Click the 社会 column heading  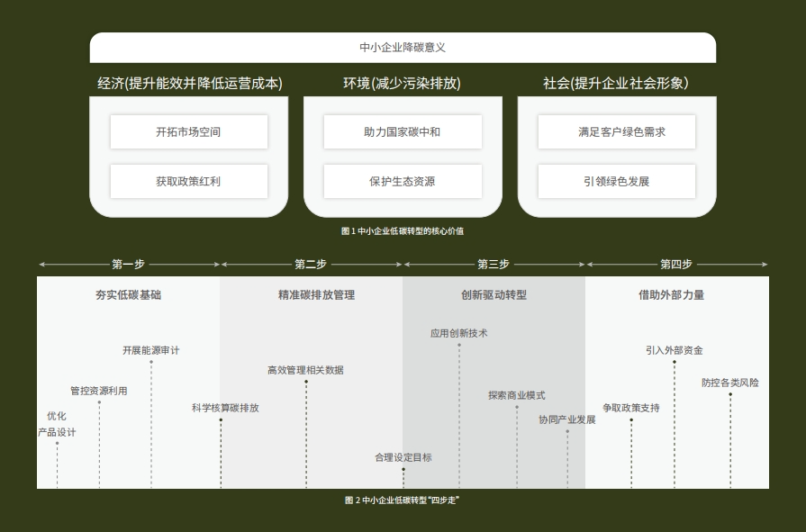pos(615,83)
